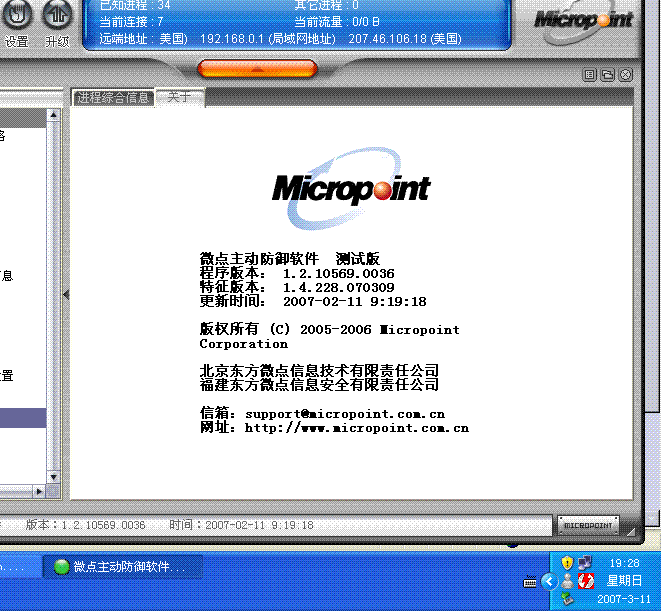The width and height of the screenshot is (661, 611).
Task: Click the 已知进程: 34 readout
Action: 135,5
